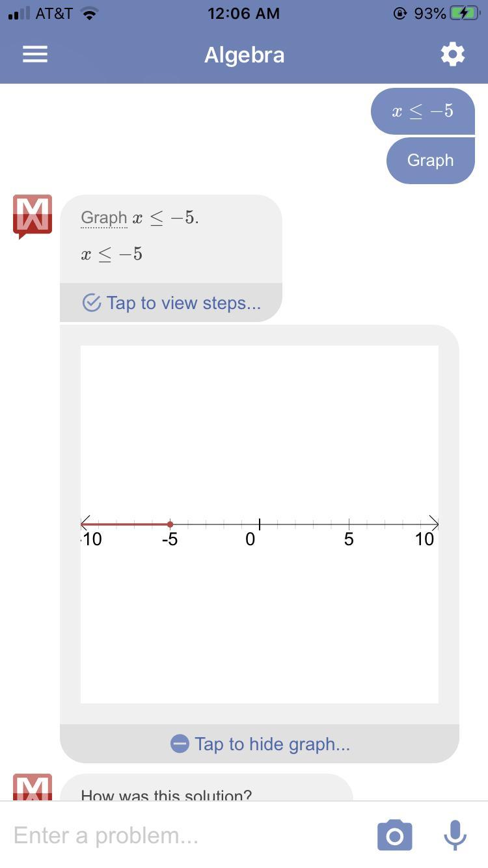Check the battery icon in status bar

(465, 13)
